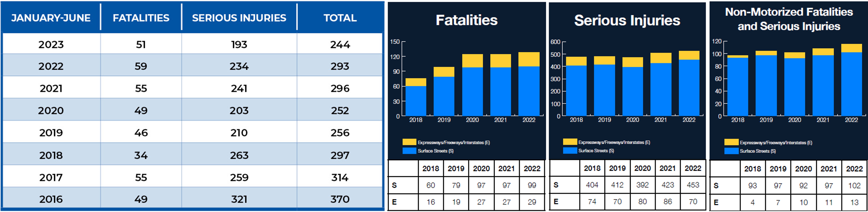Click the Serious Injuries chart title

tap(627, 21)
